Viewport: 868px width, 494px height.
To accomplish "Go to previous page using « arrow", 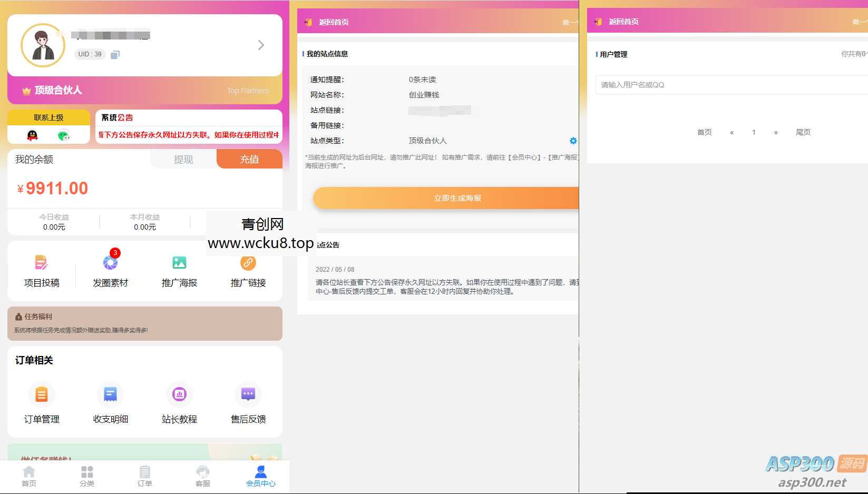I will click(x=732, y=132).
